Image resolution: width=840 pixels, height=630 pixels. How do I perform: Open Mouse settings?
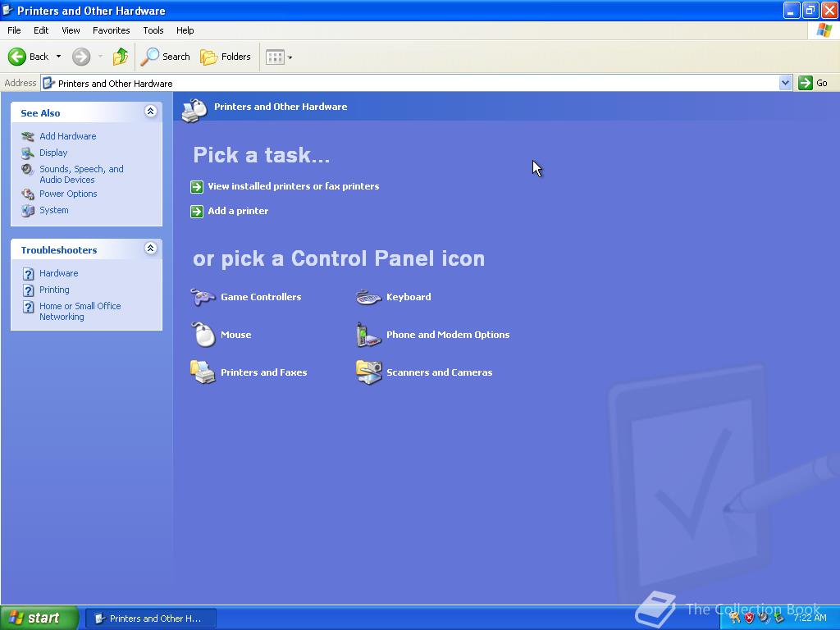point(236,335)
